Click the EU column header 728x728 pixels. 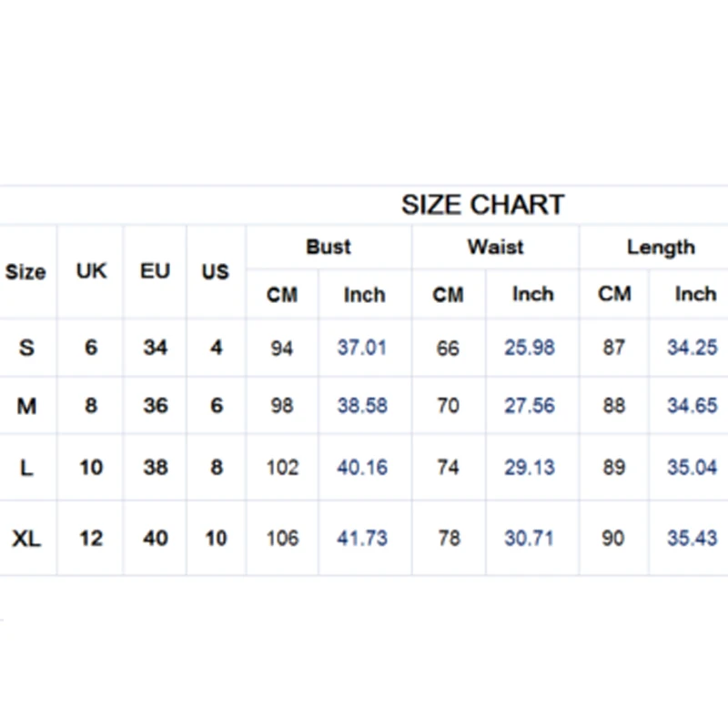click(156, 271)
